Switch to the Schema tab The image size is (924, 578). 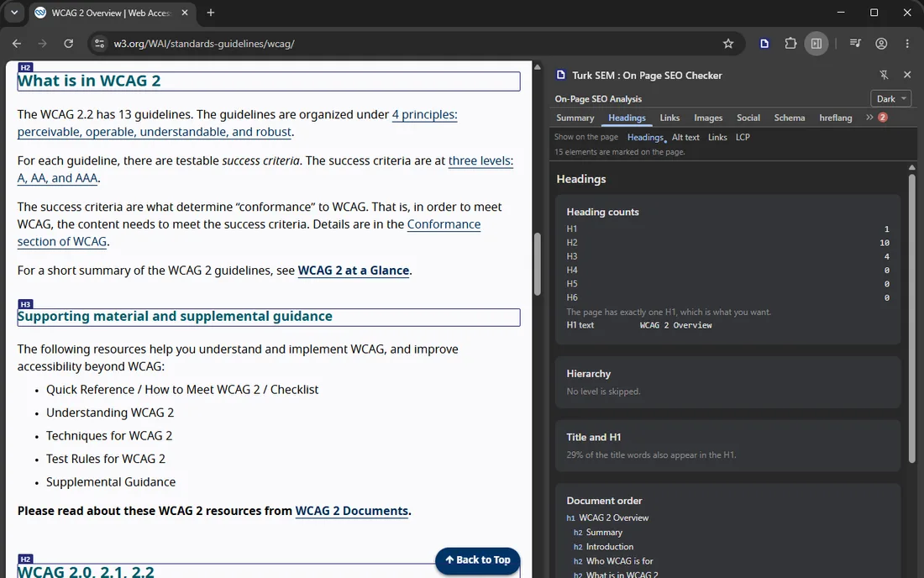(789, 118)
